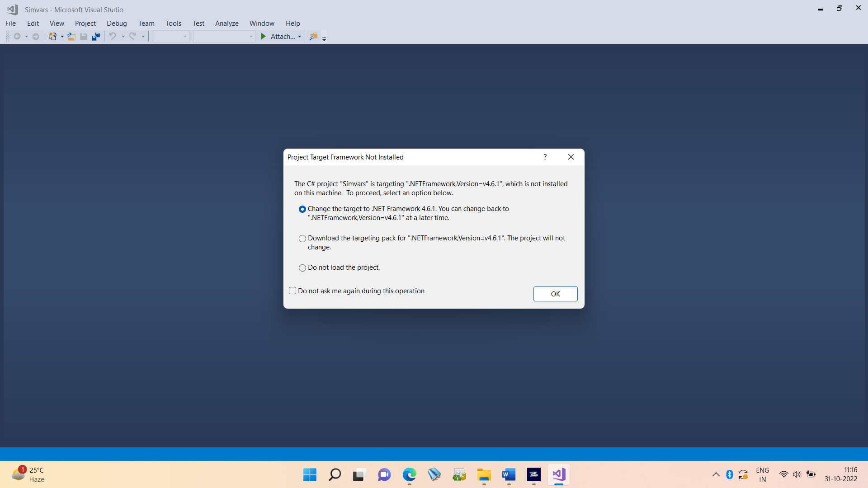This screenshot has width=868, height=488.
Task: Click the New Project toolbar icon
Action: click(53, 36)
